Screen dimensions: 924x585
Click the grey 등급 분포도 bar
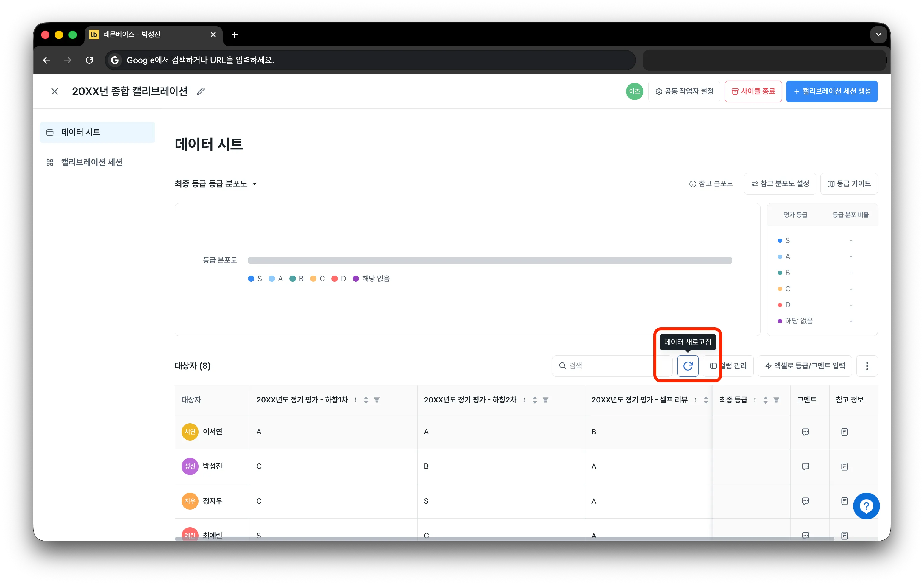point(490,260)
